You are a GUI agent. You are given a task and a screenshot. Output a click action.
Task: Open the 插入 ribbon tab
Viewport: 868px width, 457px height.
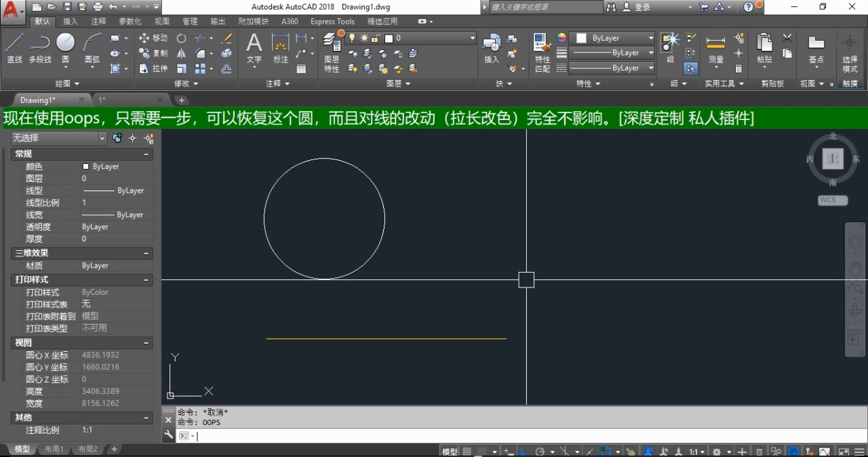[x=71, y=21]
